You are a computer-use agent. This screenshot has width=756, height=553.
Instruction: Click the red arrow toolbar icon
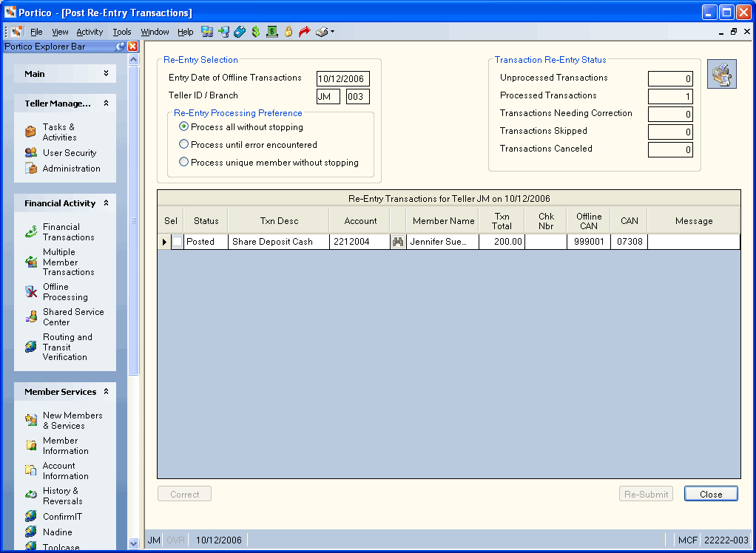[304, 32]
